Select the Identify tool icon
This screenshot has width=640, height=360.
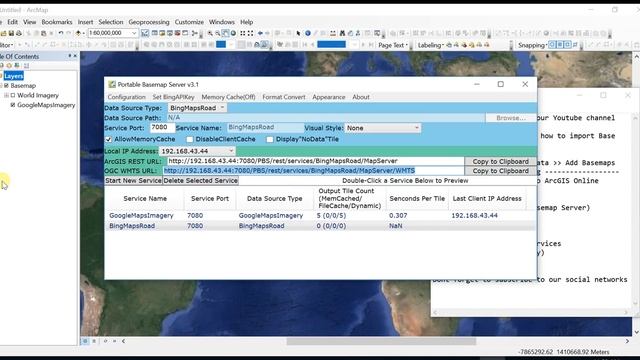(x=308, y=33)
